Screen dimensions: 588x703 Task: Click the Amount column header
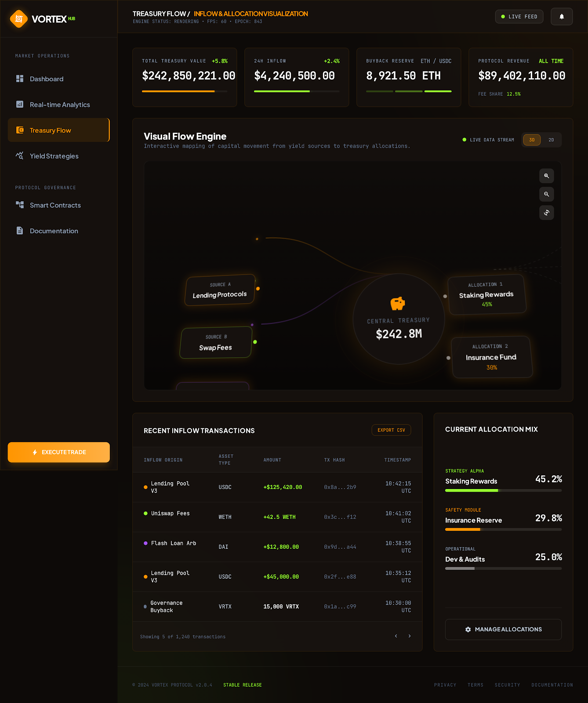pyautogui.click(x=272, y=460)
